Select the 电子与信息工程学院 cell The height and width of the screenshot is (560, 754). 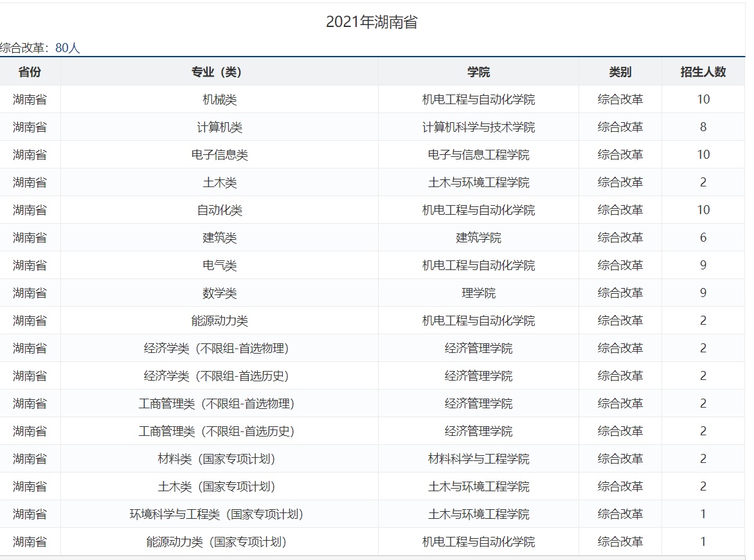(x=478, y=155)
